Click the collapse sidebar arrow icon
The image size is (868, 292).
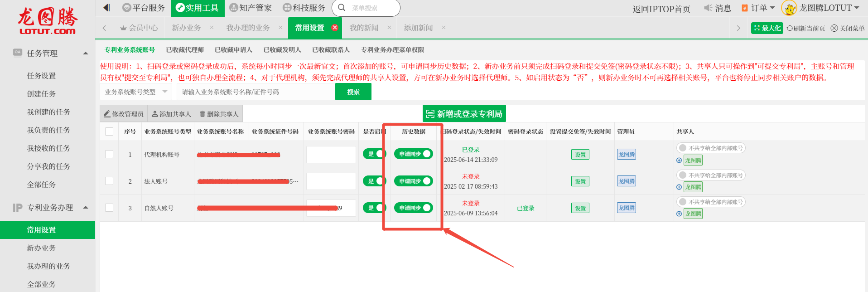(x=106, y=8)
